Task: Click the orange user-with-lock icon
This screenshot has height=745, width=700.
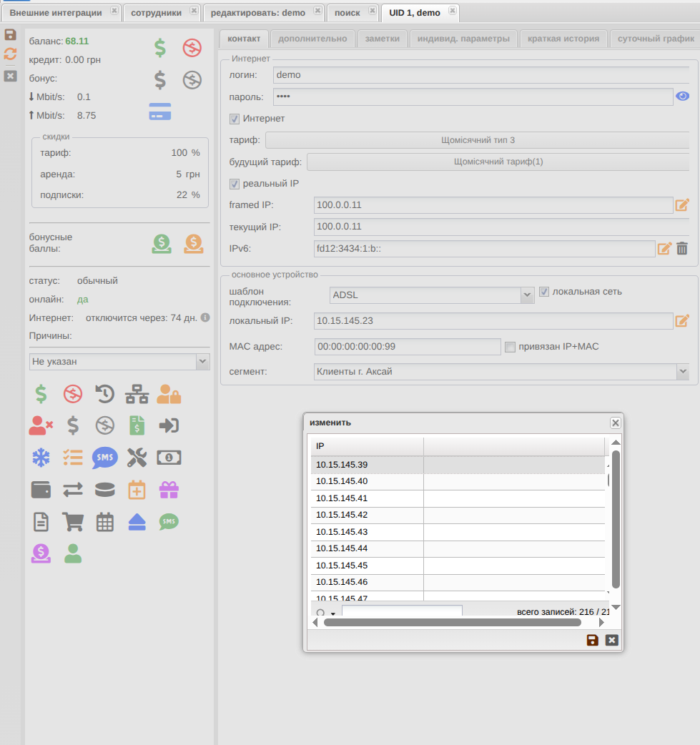Action: tap(169, 394)
